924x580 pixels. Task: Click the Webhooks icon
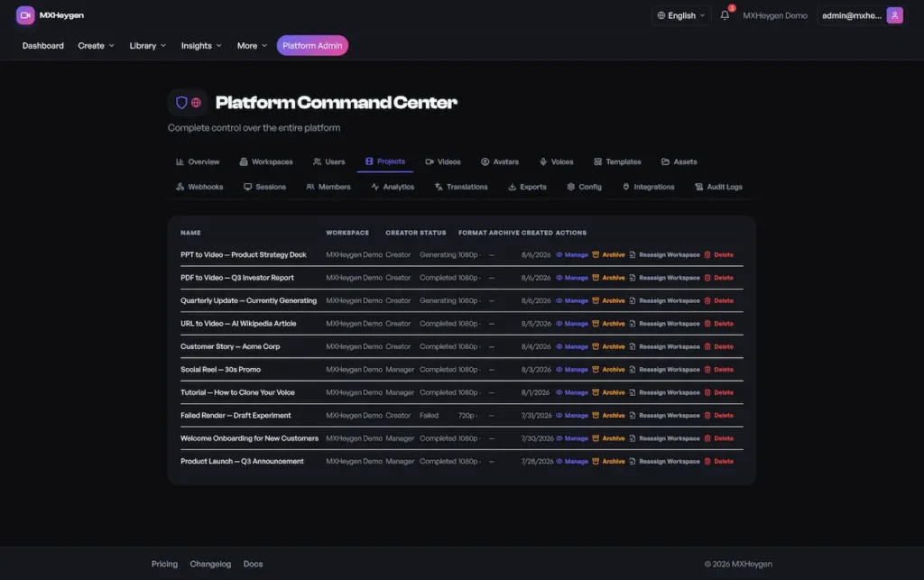pos(180,188)
